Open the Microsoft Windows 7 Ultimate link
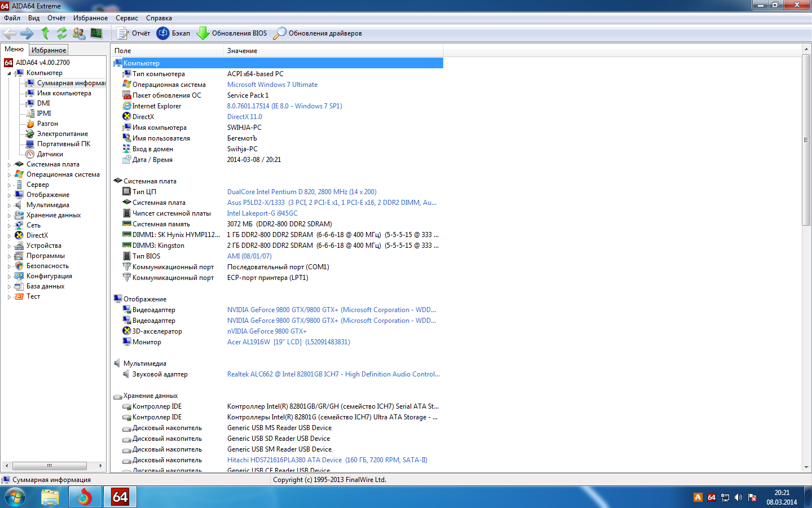The width and height of the screenshot is (812, 508). point(272,85)
